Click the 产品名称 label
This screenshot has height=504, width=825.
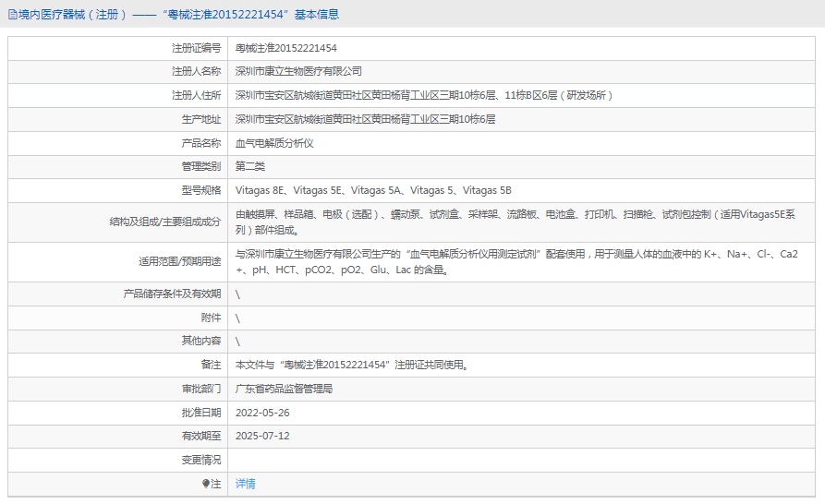[x=201, y=143]
